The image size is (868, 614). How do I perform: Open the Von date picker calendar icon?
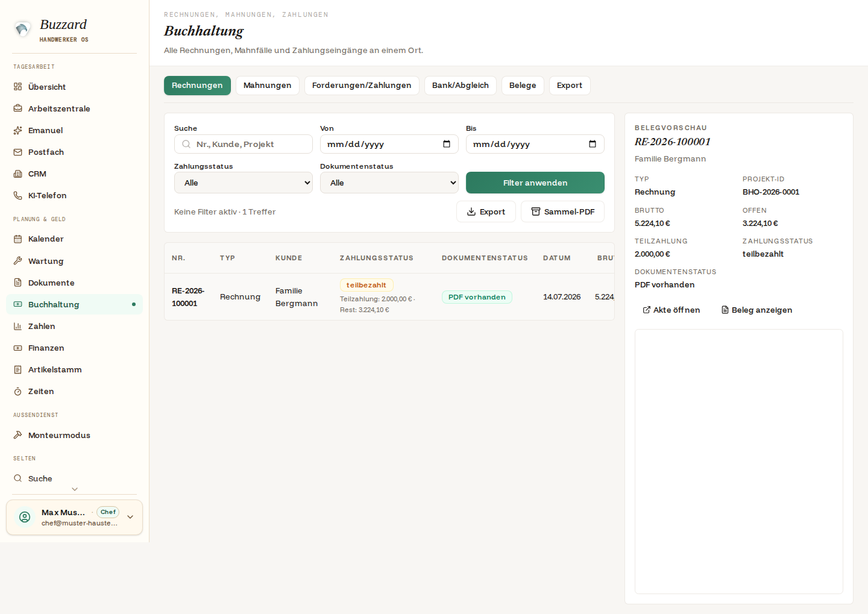pyautogui.click(x=447, y=144)
